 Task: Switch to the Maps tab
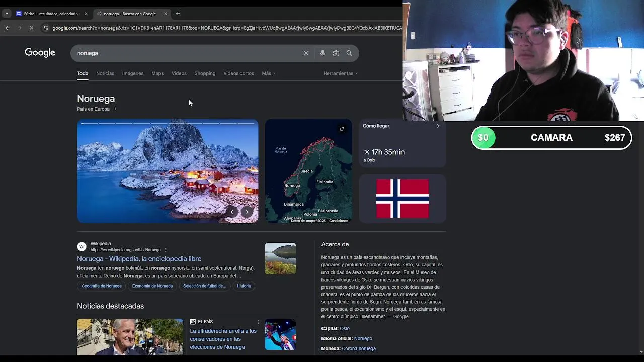pos(157,73)
